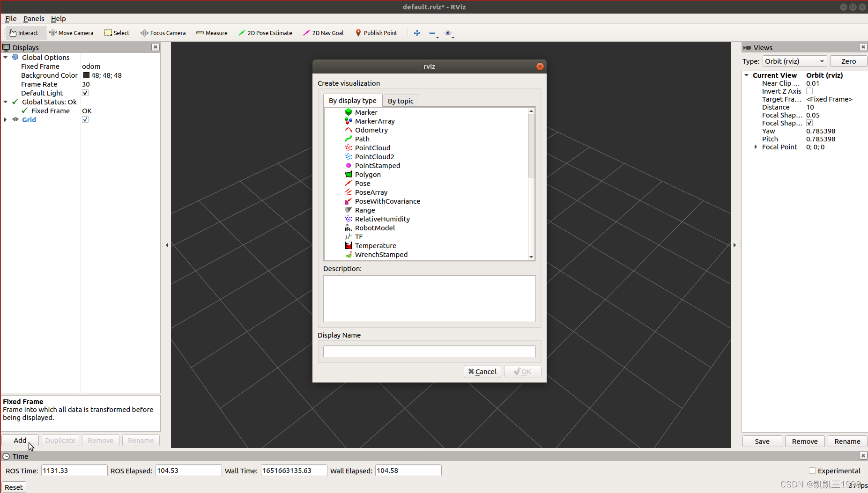
Task: Select the 2D Pose Estimate tool
Action: pos(265,33)
